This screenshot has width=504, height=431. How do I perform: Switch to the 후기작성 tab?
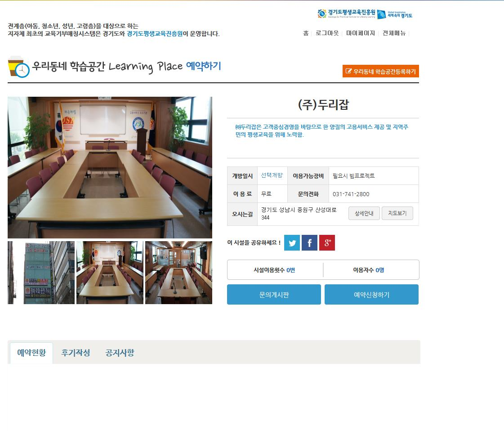(x=76, y=353)
